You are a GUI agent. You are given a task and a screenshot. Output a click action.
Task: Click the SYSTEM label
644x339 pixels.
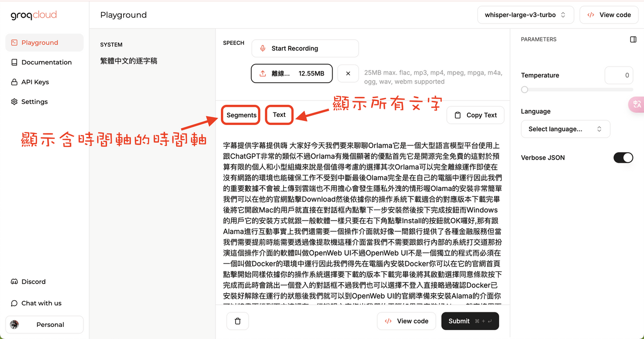tap(111, 45)
